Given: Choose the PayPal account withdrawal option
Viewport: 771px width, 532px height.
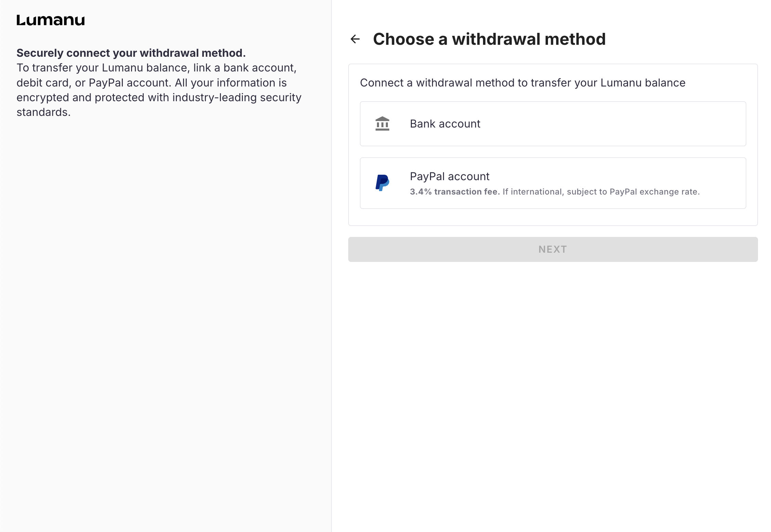Looking at the screenshot, I should pyautogui.click(x=552, y=183).
